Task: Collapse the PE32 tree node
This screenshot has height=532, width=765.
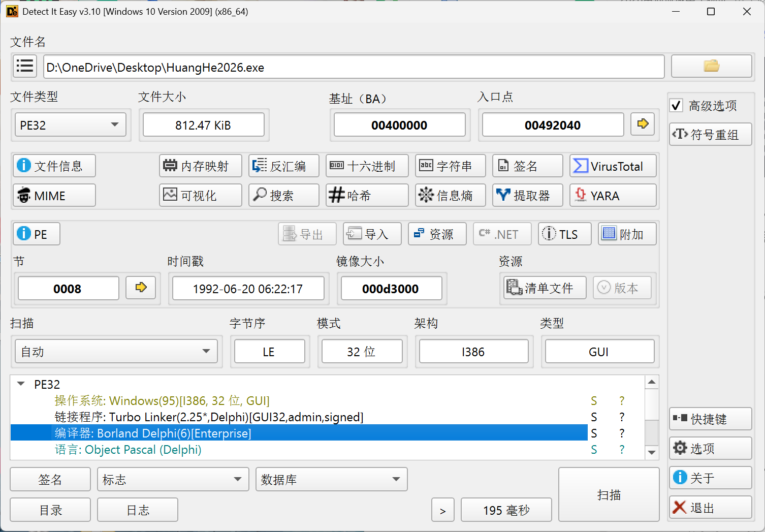Action: [x=21, y=384]
